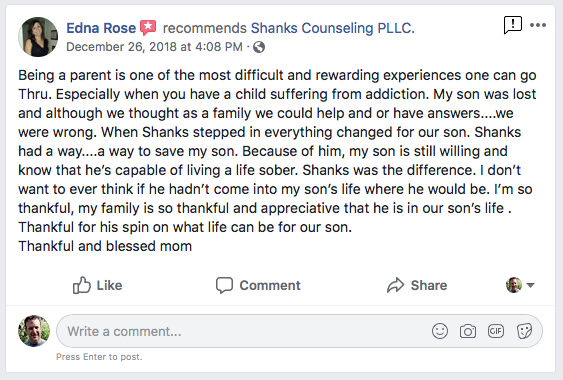Click the commenter avatar beside comment box
The width and height of the screenshot is (563, 380).
(34, 331)
